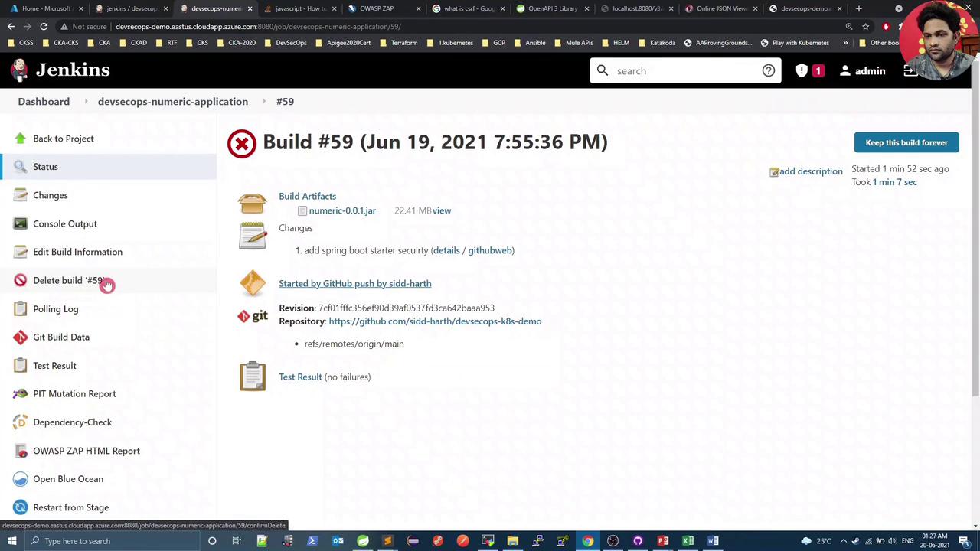Click the Changes notepad icon in sidebar
Screen dimensions: 980x551
click(x=21, y=195)
